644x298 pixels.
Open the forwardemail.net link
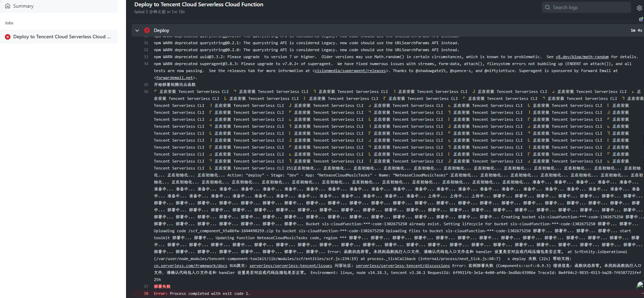pos(174,78)
